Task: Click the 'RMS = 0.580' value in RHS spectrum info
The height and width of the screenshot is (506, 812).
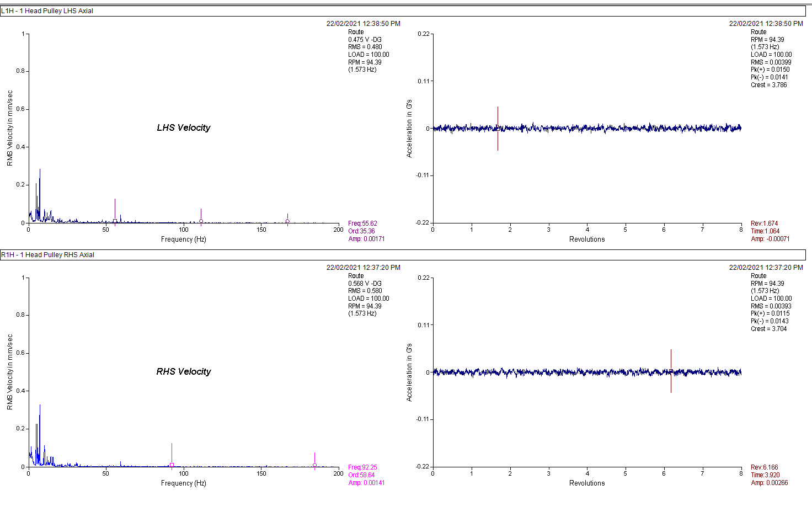Action: [365, 291]
